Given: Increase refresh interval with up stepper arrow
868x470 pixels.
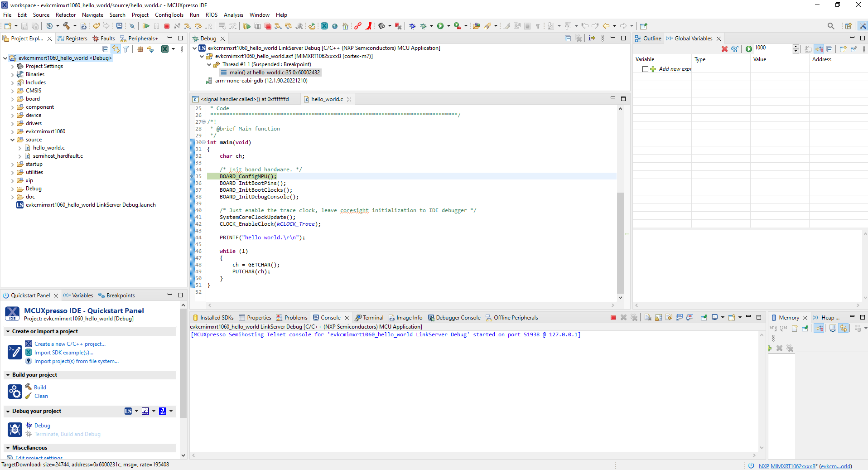Looking at the screenshot, I should (796, 47).
